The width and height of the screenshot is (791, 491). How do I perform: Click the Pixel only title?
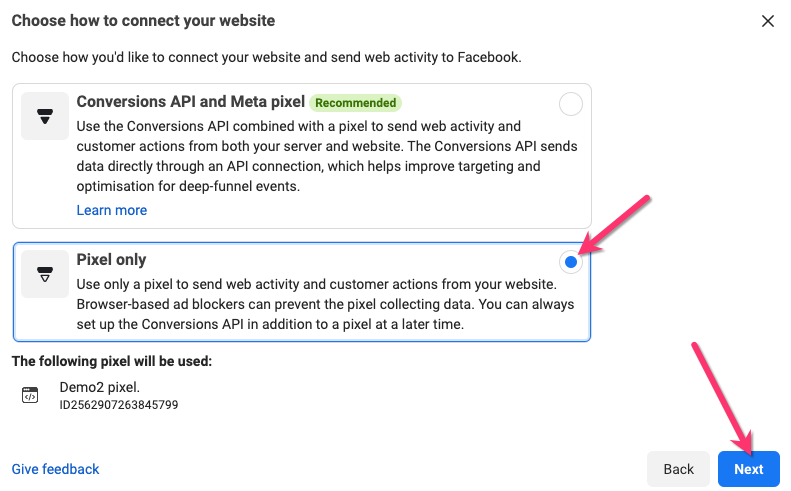(111, 259)
